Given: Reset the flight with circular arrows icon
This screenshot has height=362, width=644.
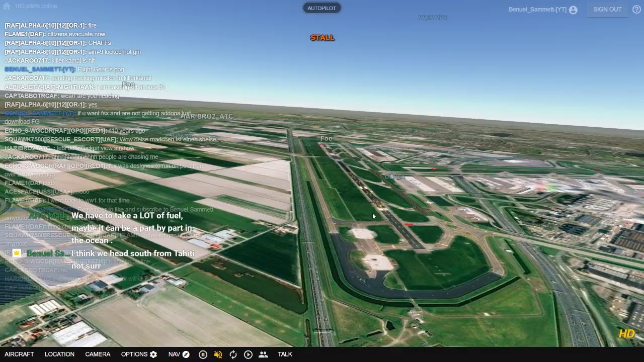Looking at the screenshot, I should coord(233,354).
